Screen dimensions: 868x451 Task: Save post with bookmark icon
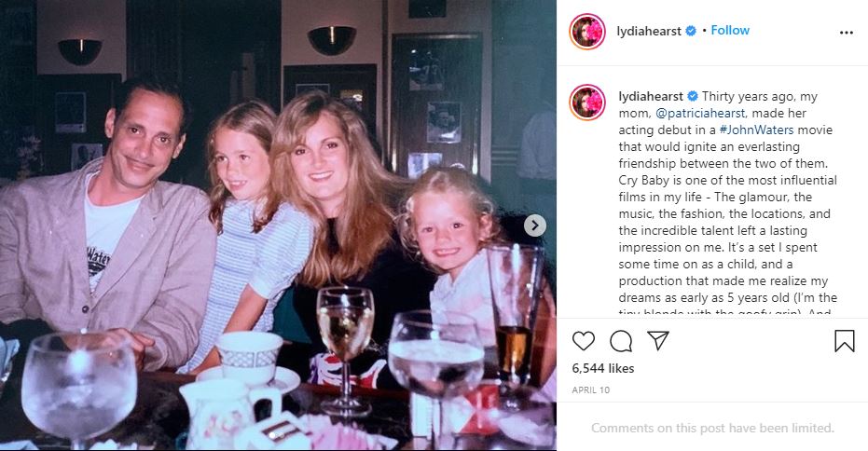(x=844, y=341)
